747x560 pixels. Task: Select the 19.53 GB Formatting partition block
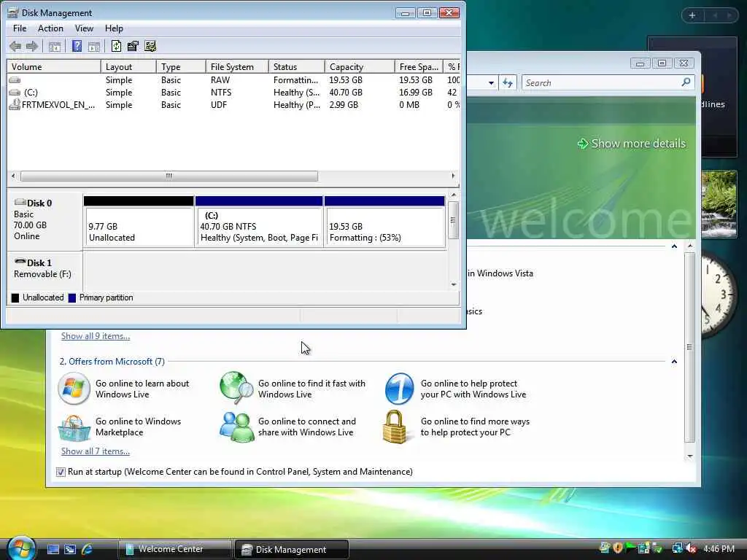click(x=385, y=222)
